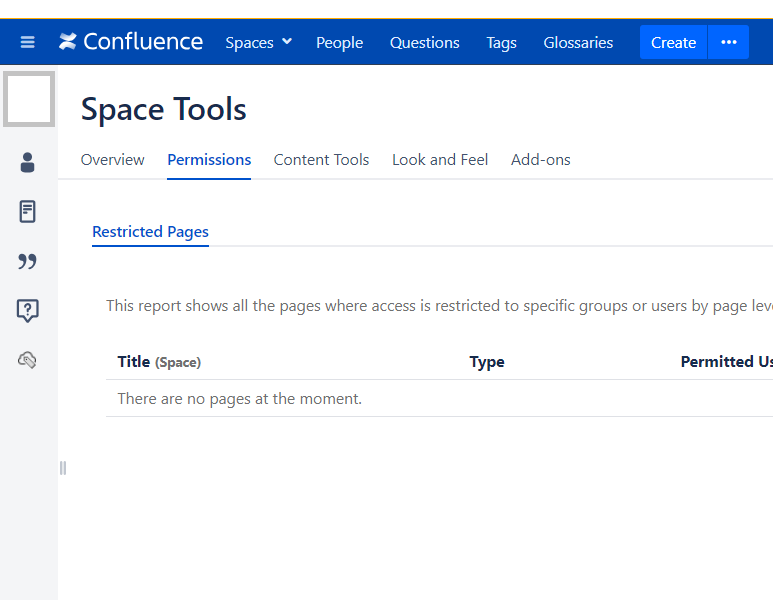This screenshot has width=773, height=600.
Task: Open Tags from the header
Action: pyautogui.click(x=501, y=42)
